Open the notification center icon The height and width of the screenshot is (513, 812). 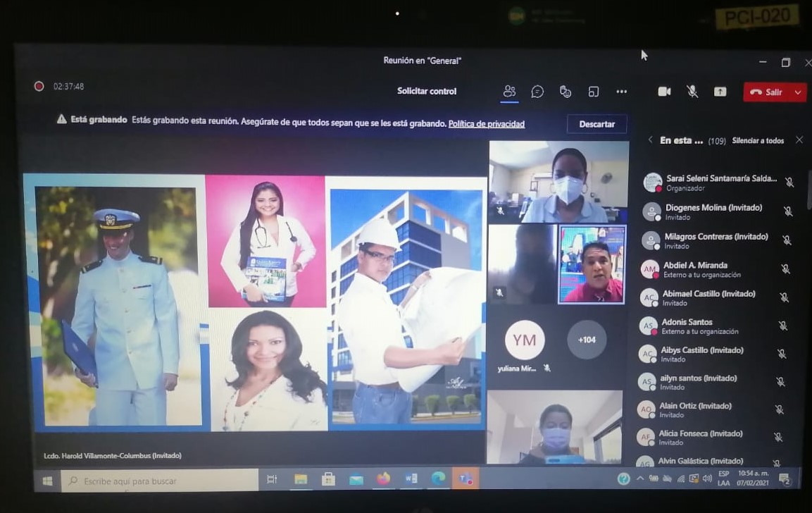coord(785,478)
